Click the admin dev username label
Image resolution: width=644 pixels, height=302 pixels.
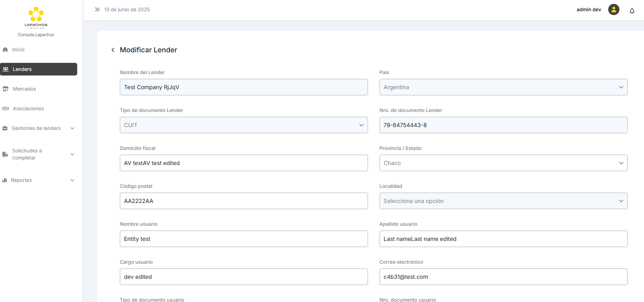(589, 9)
